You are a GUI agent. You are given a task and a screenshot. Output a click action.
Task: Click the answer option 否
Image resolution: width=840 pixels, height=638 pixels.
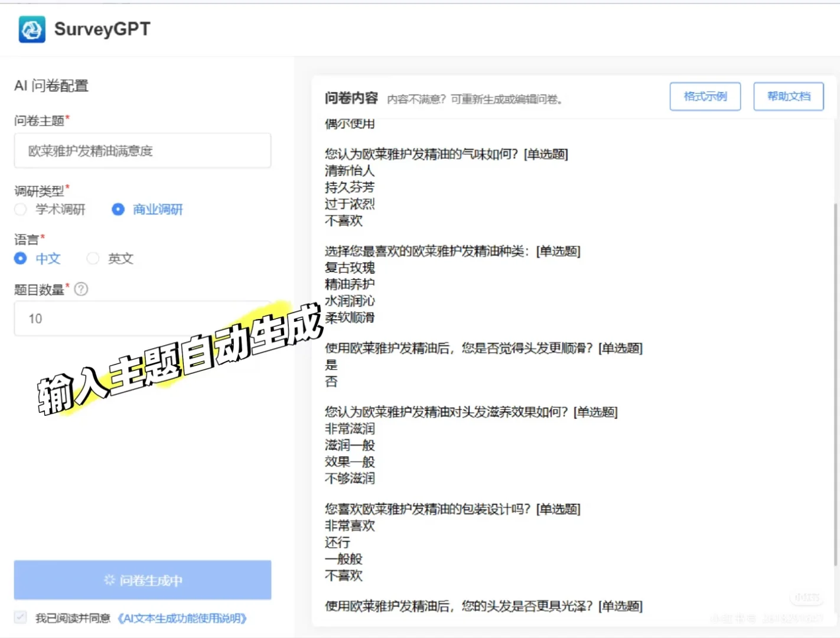331,381
